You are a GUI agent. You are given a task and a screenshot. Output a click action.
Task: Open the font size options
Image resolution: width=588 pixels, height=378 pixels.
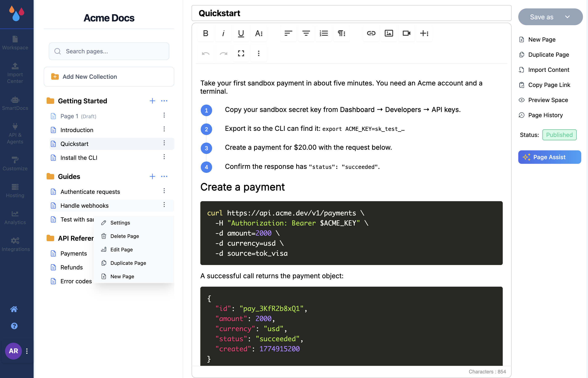click(x=259, y=33)
